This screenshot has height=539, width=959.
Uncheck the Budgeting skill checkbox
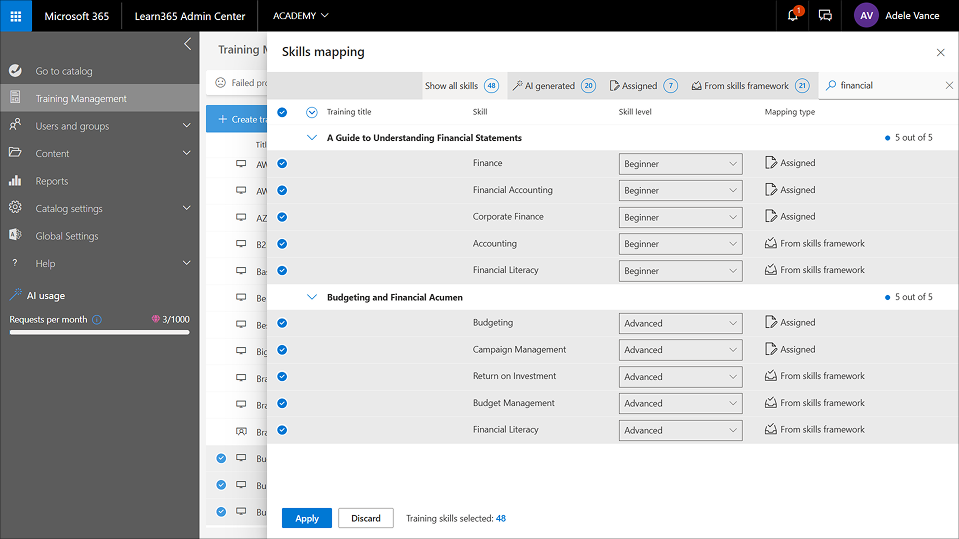click(x=282, y=323)
